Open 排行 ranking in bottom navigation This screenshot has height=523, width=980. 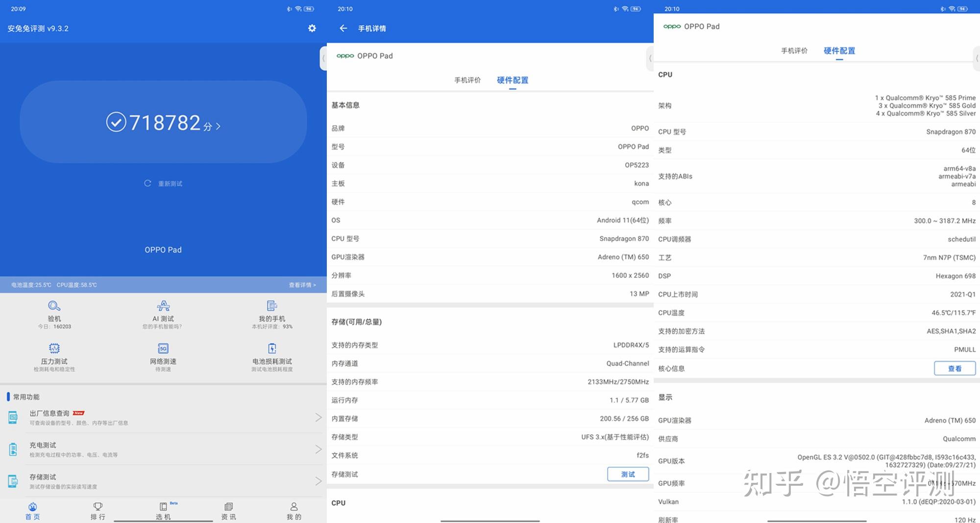pyautogui.click(x=98, y=511)
